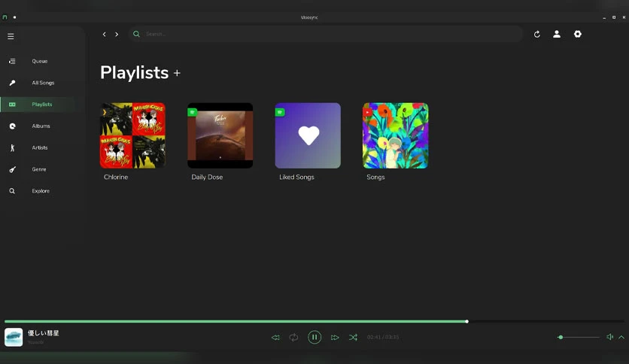Click the search magnifier icon in the search bar
629x364 pixels.
point(136,34)
